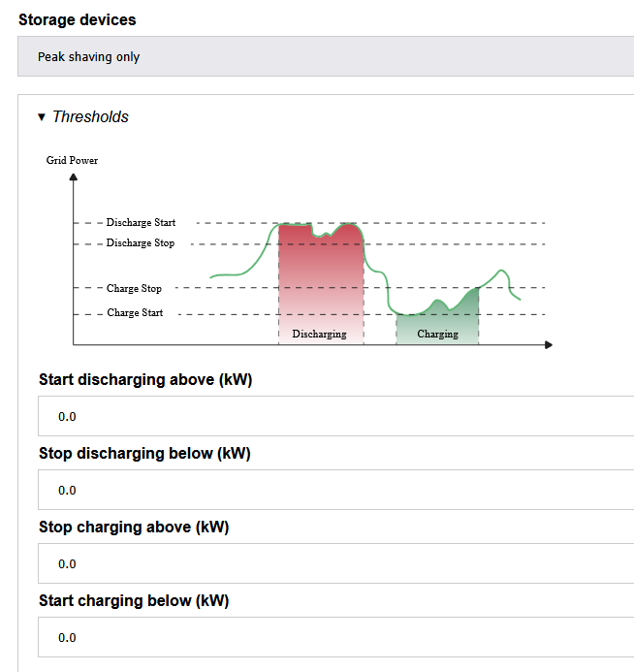634x672 pixels.
Task: Click the "Stop charging above (kW)" label text
Action: tap(134, 528)
